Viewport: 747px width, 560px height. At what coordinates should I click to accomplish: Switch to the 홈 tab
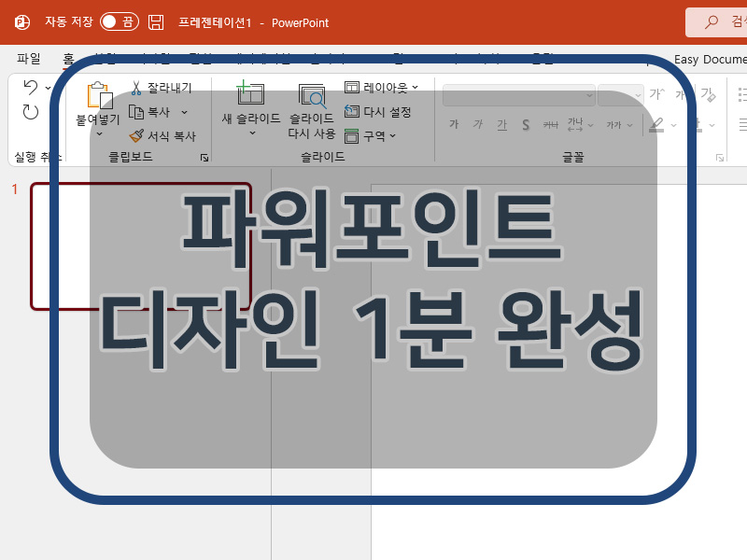68,59
